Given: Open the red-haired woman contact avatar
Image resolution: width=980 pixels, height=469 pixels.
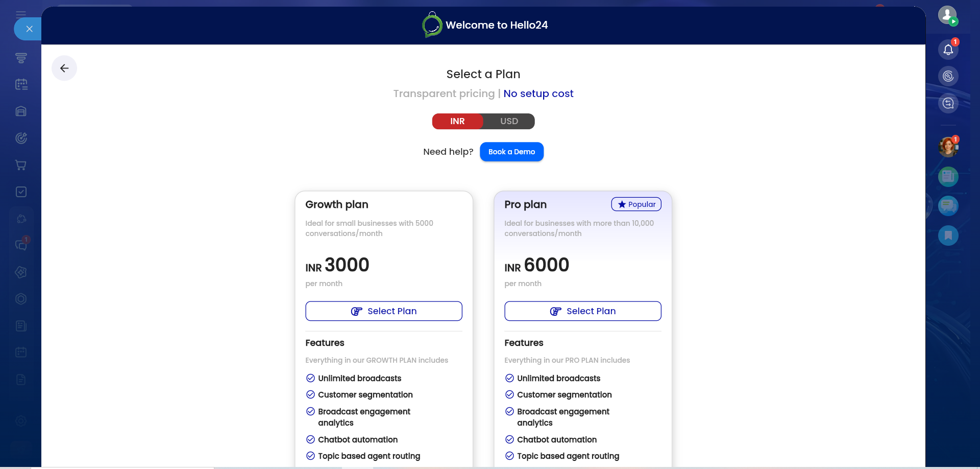Looking at the screenshot, I should pyautogui.click(x=948, y=147).
